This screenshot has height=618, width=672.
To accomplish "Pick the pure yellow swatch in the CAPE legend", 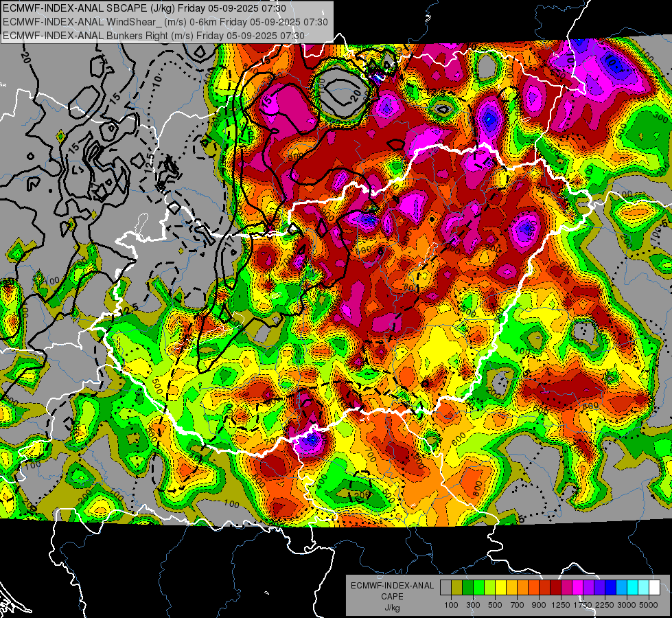I will click(x=500, y=588).
